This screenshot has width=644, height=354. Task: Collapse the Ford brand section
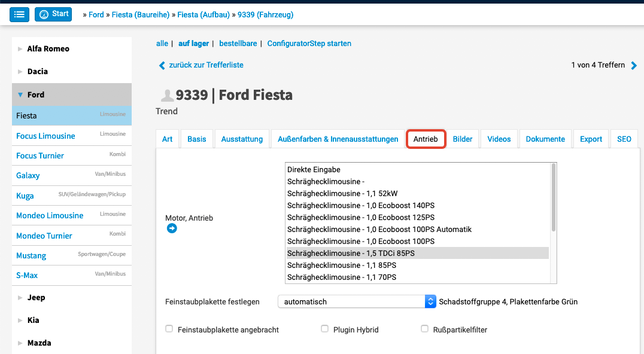click(x=20, y=94)
